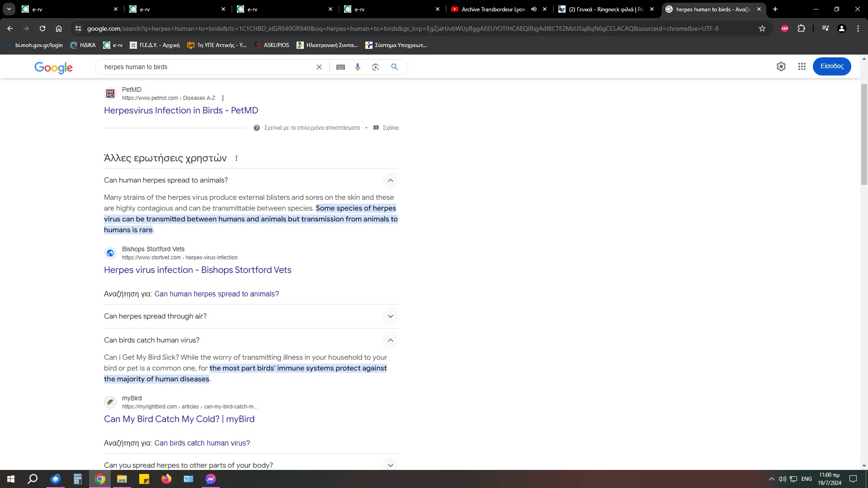Click the Σχόλια feedback link

[x=386, y=128]
